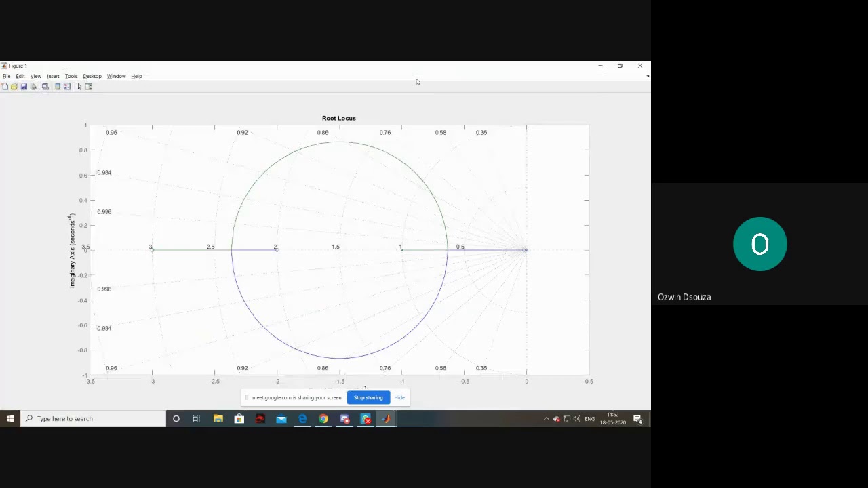Click the Link Plot toolbar icon
The image size is (868, 488).
(x=45, y=87)
